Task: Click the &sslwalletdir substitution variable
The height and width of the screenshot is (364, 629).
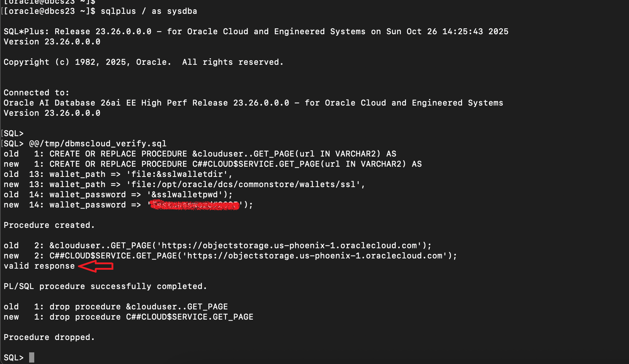Action: (x=190, y=174)
